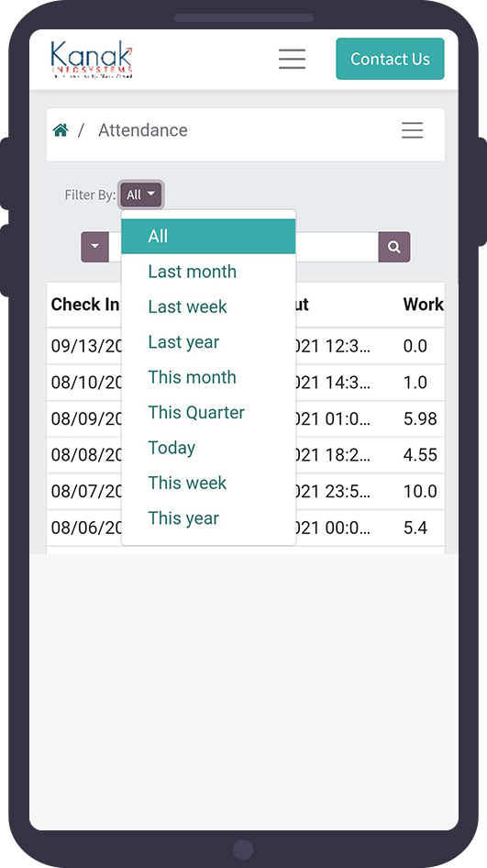Toggle the Filter By All dropdown
The height and width of the screenshot is (868, 487).
[x=141, y=195]
